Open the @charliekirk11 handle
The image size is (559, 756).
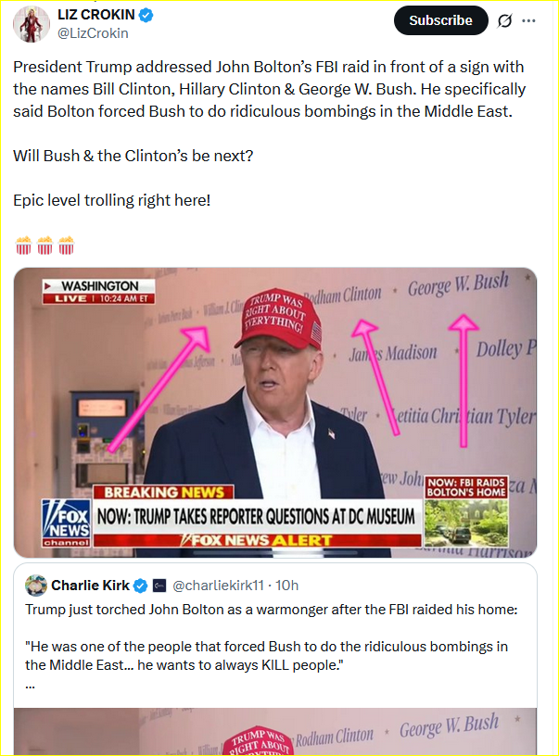218,586
